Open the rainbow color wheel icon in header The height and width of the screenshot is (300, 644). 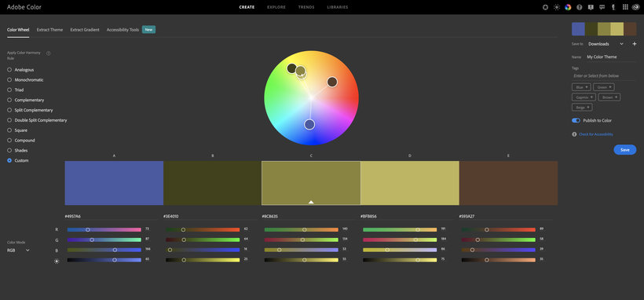pos(568,7)
